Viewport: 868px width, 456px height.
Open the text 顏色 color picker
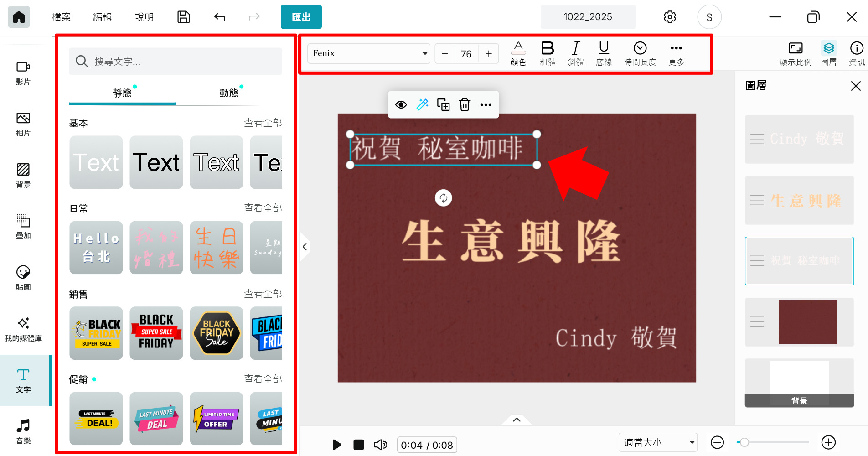click(518, 52)
